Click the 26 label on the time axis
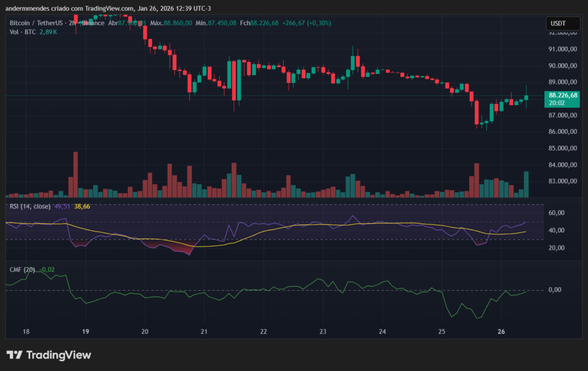 [501, 332]
